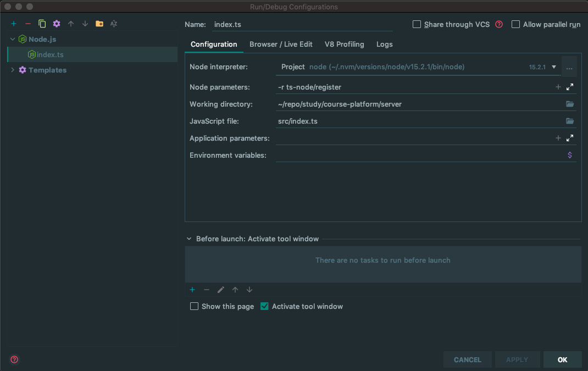Viewport: 588px width, 371px height.
Task: Sort configurations alphabetically
Action: point(114,24)
